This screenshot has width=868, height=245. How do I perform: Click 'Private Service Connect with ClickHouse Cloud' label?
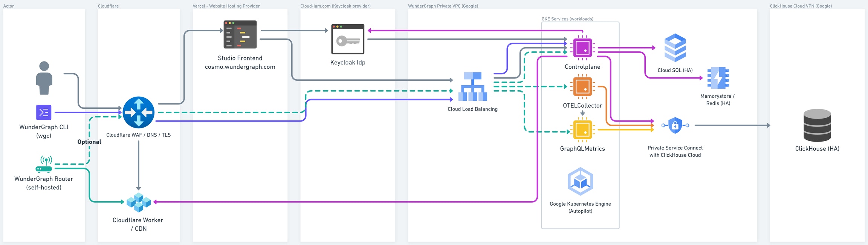click(675, 151)
